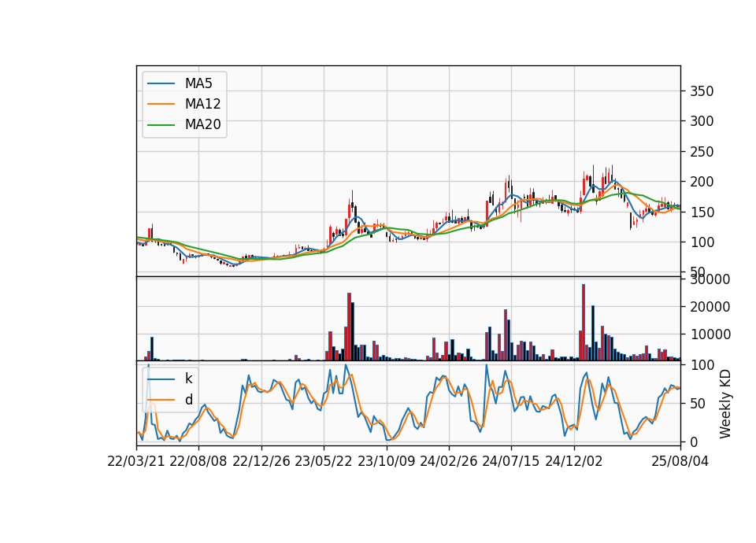Image resolution: width=756 pixels, height=543 pixels.
Task: Click the 250 price axis label
Action: 702,152
